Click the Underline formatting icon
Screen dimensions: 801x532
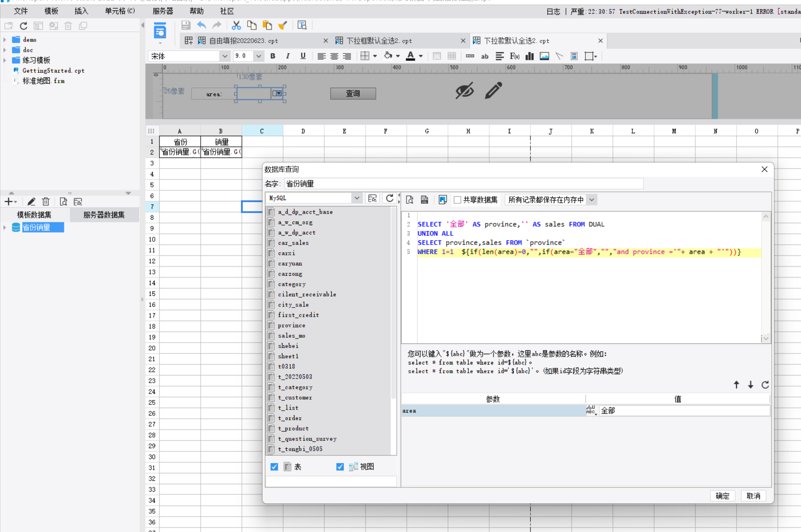point(303,56)
